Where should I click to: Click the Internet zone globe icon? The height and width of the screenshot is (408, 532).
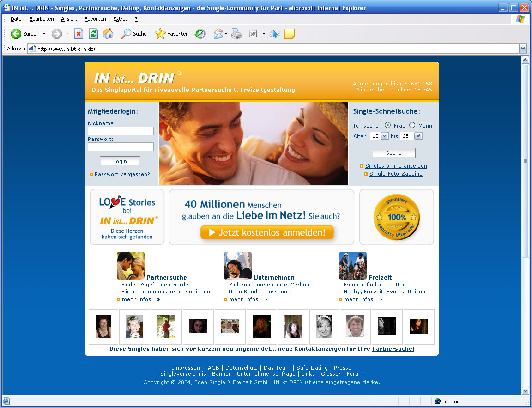point(438,401)
